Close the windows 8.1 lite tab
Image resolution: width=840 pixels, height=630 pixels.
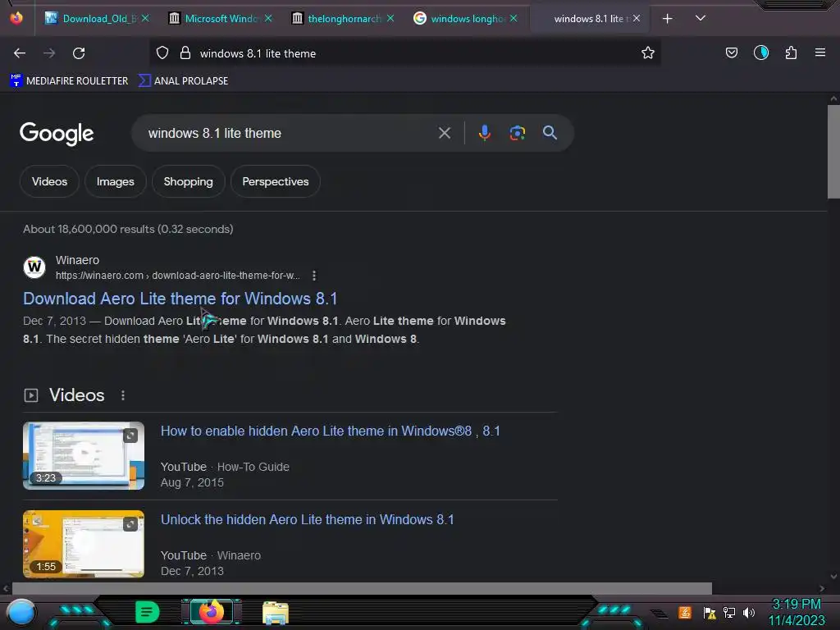[x=637, y=19]
